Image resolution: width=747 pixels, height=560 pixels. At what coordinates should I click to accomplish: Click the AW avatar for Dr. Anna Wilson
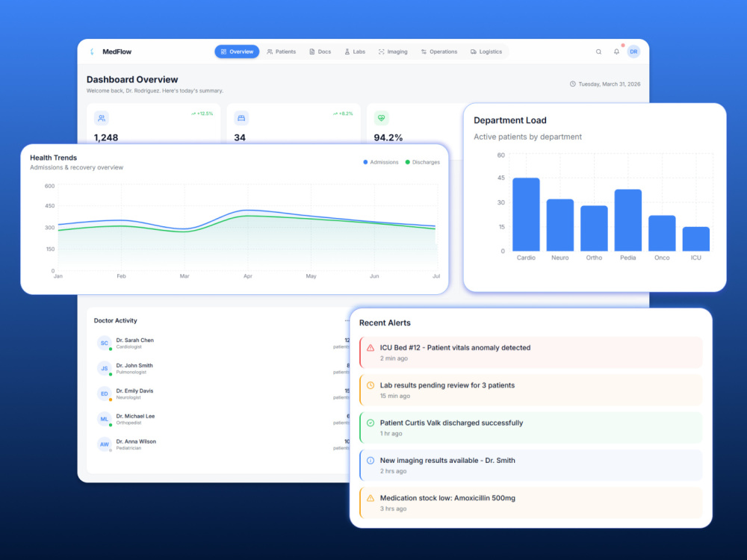point(105,444)
